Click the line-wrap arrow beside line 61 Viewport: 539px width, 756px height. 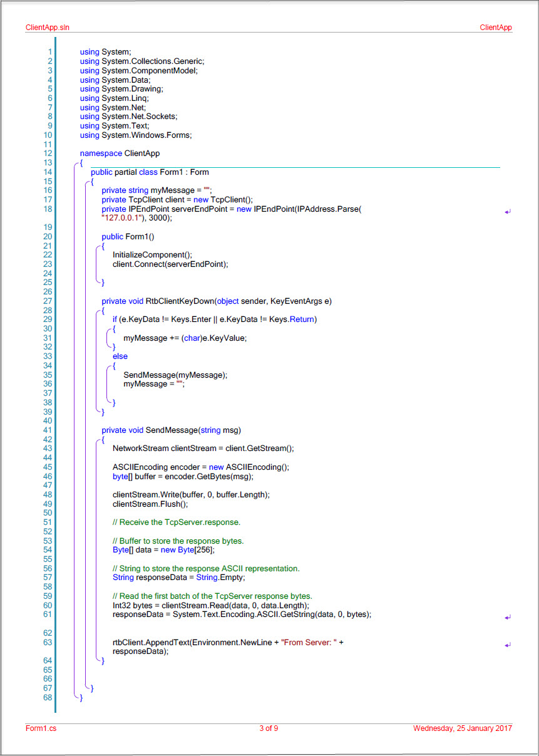tap(507, 617)
